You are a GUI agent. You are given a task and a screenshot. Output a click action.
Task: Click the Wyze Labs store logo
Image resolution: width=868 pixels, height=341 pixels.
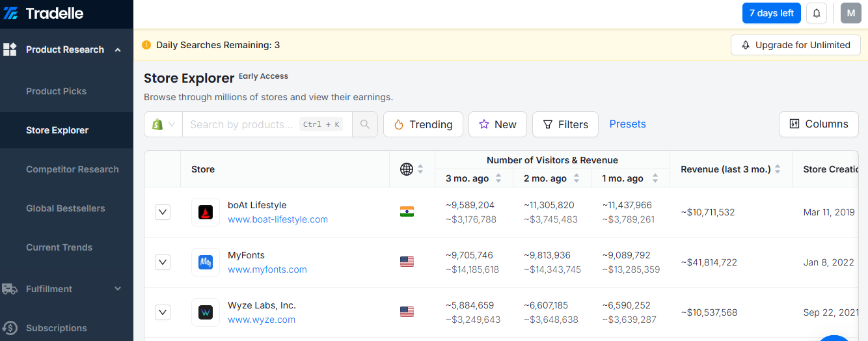point(206,312)
